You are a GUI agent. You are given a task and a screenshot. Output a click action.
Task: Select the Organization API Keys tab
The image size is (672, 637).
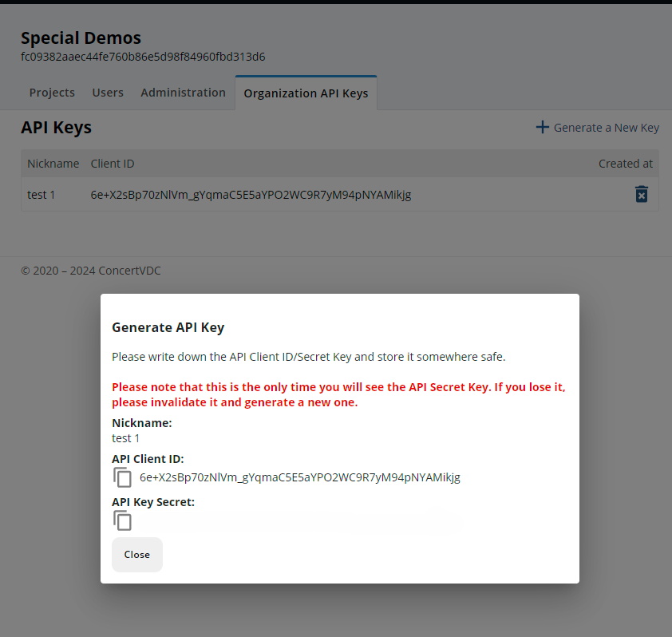click(x=306, y=93)
